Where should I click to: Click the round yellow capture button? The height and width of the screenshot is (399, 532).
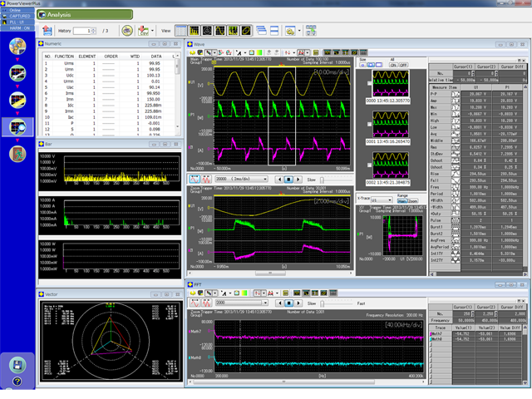point(127,31)
